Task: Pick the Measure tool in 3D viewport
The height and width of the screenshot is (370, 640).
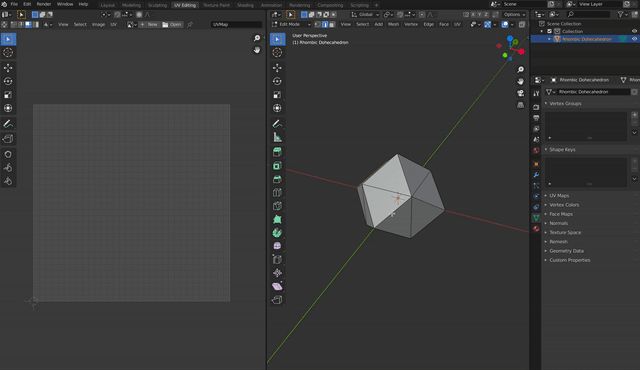Action: pyautogui.click(x=277, y=137)
